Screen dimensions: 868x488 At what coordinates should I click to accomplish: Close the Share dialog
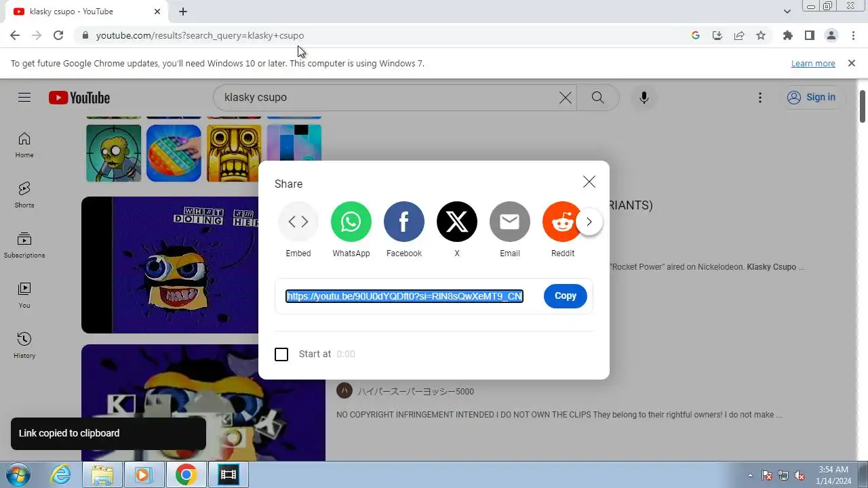pos(589,182)
